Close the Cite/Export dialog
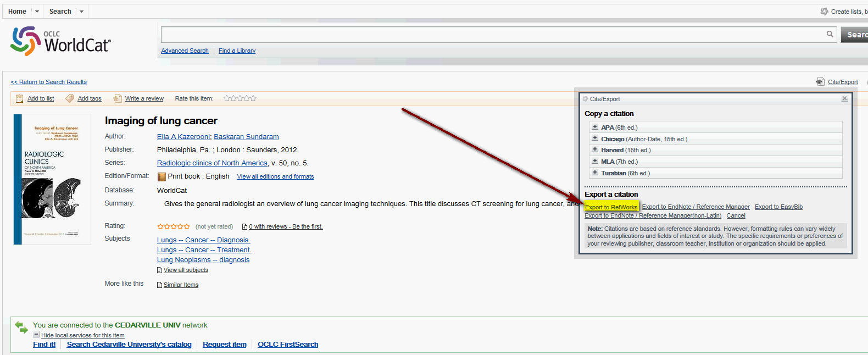Screen dimensions: 868x355 (845, 98)
